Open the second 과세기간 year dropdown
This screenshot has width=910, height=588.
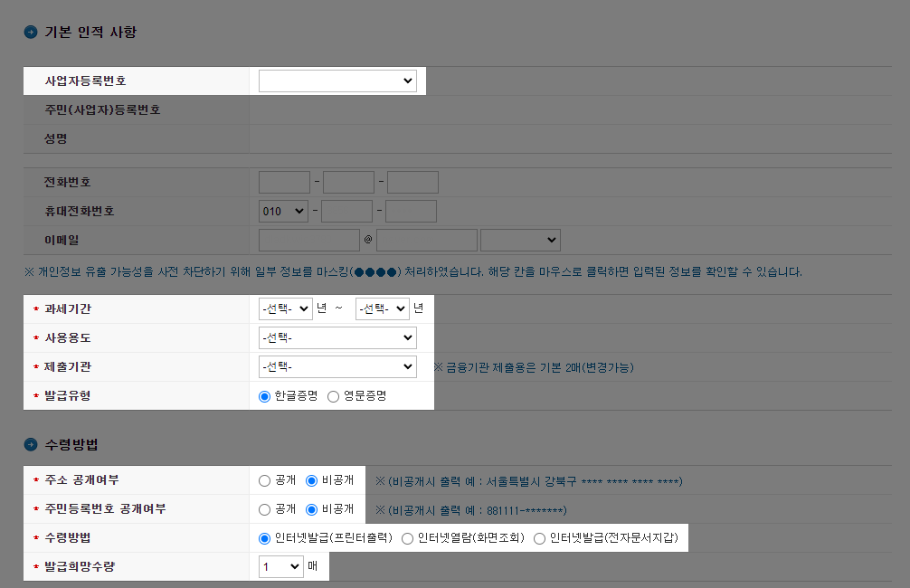[x=382, y=308]
